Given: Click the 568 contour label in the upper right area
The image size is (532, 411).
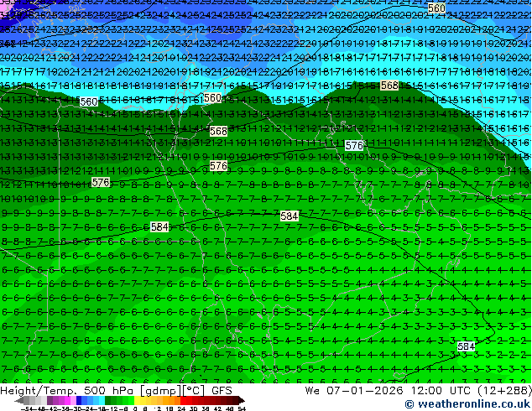Looking at the screenshot, I should coord(389,85).
